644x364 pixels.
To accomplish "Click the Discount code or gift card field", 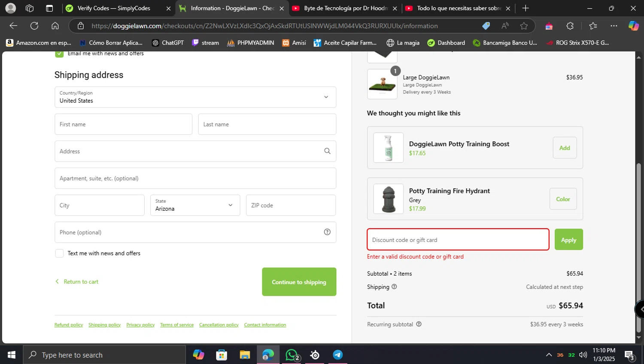I will pos(458,239).
